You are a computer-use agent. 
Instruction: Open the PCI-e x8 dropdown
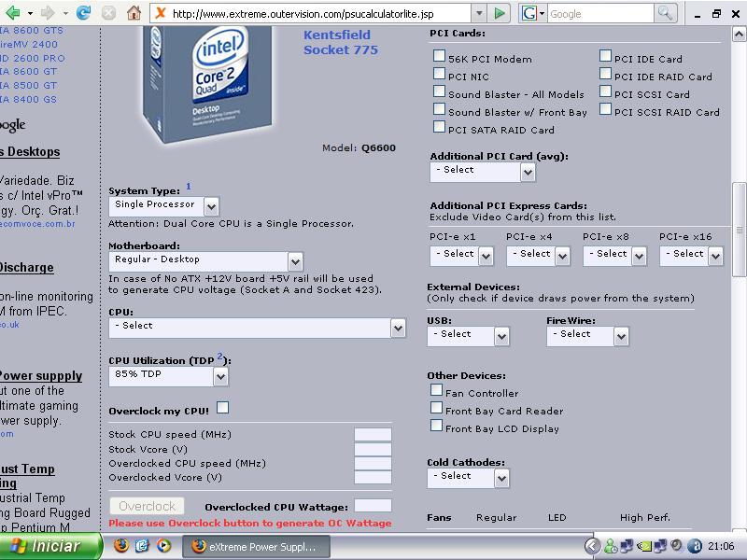[x=614, y=256]
